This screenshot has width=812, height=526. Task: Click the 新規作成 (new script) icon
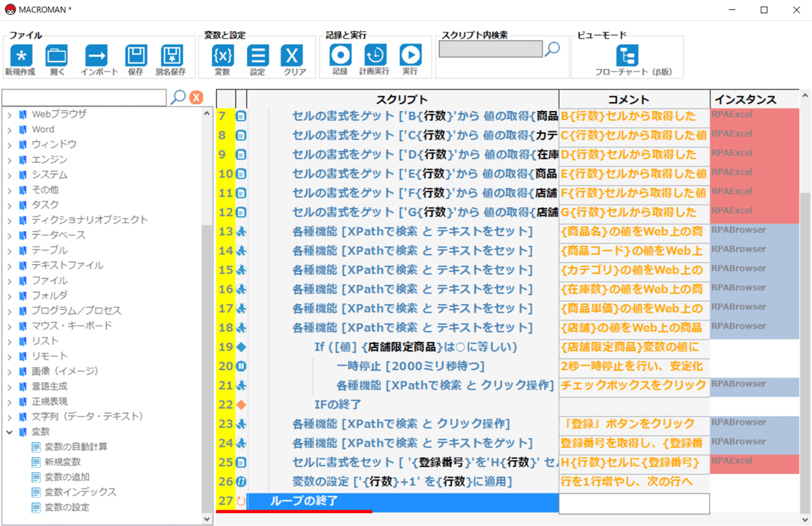coord(20,56)
